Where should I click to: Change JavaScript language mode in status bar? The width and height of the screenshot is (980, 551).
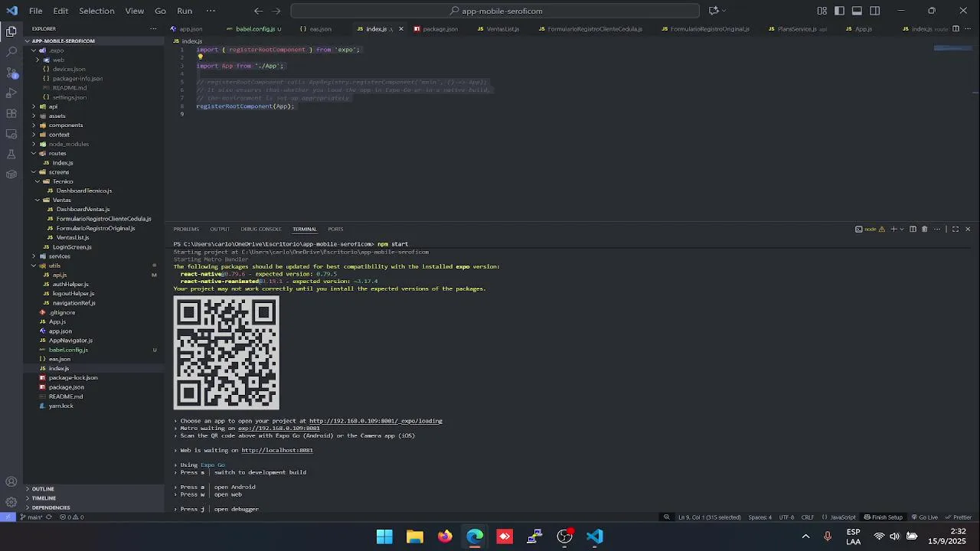843,517
